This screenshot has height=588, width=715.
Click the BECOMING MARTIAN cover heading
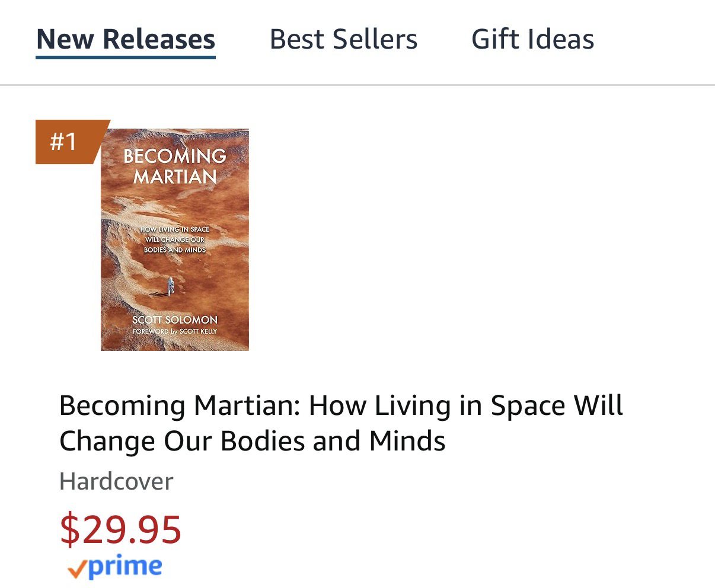coord(175,166)
